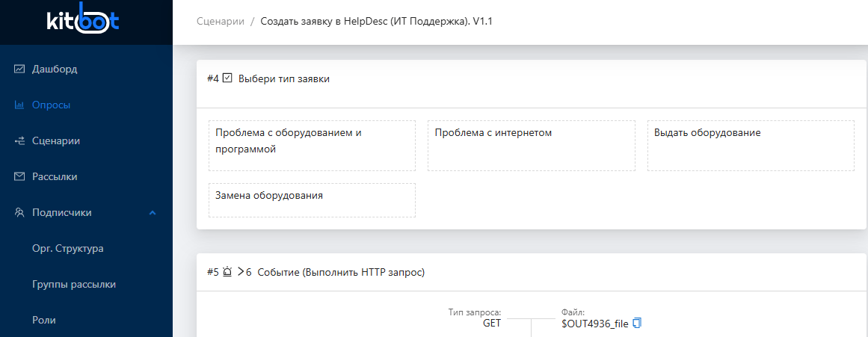Click the Подписчики users icon

(x=20, y=213)
